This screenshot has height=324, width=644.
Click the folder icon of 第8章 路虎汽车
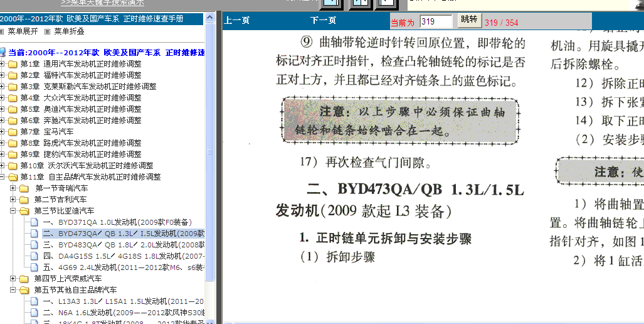point(13,143)
